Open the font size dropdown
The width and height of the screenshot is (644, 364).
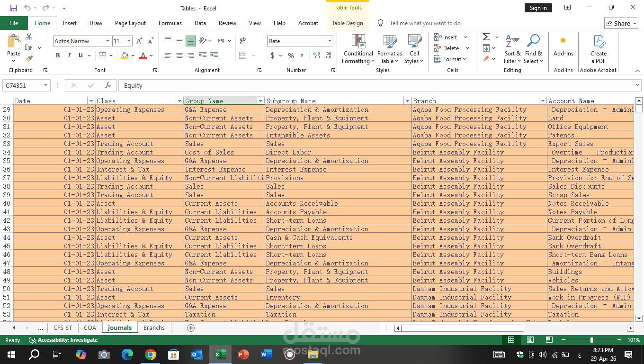[130, 41]
